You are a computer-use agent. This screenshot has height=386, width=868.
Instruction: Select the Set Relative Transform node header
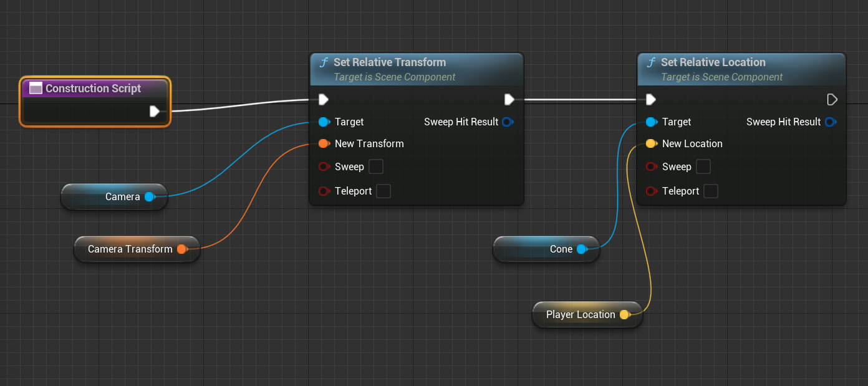pos(417,69)
